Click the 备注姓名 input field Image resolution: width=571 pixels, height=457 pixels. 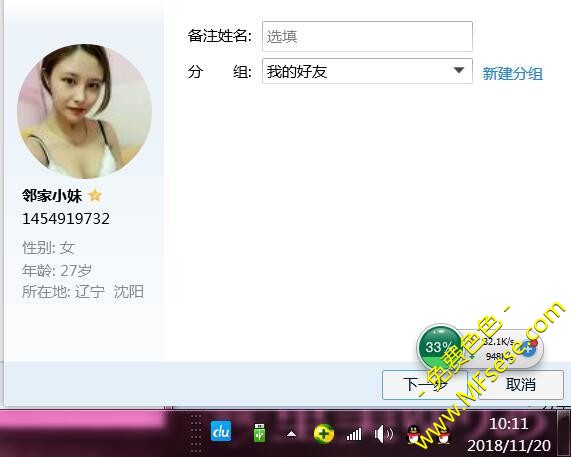tap(367, 36)
